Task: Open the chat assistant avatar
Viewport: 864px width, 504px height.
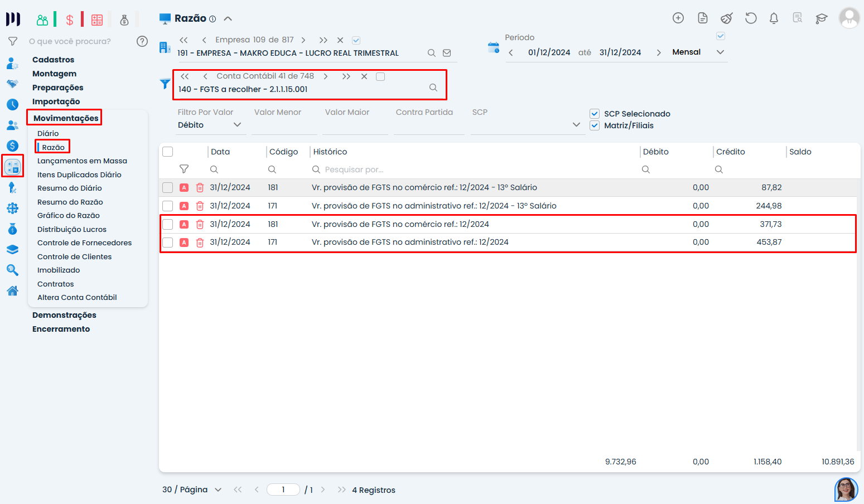Action: point(846,490)
